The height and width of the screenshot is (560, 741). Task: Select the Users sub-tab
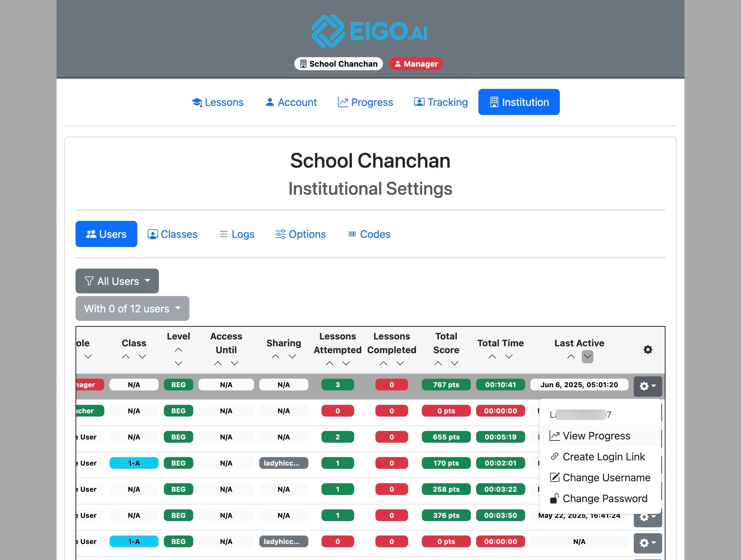tap(106, 234)
